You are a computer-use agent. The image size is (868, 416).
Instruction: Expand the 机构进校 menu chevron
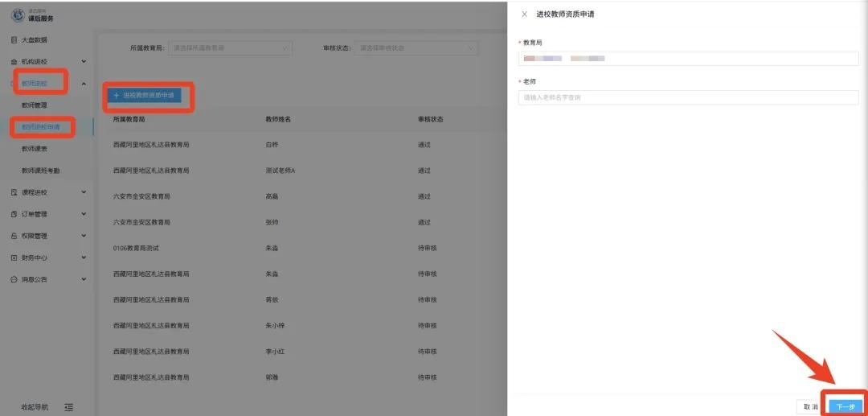[84, 62]
